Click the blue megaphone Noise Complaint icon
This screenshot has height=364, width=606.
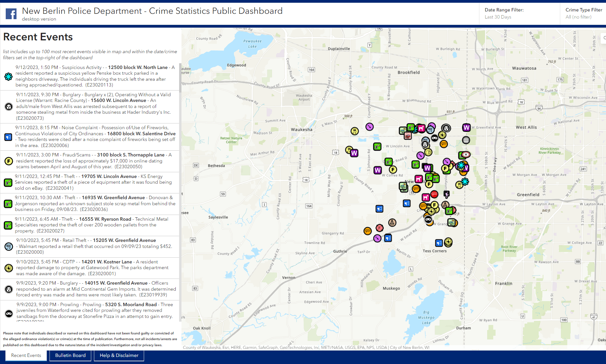click(x=8, y=137)
